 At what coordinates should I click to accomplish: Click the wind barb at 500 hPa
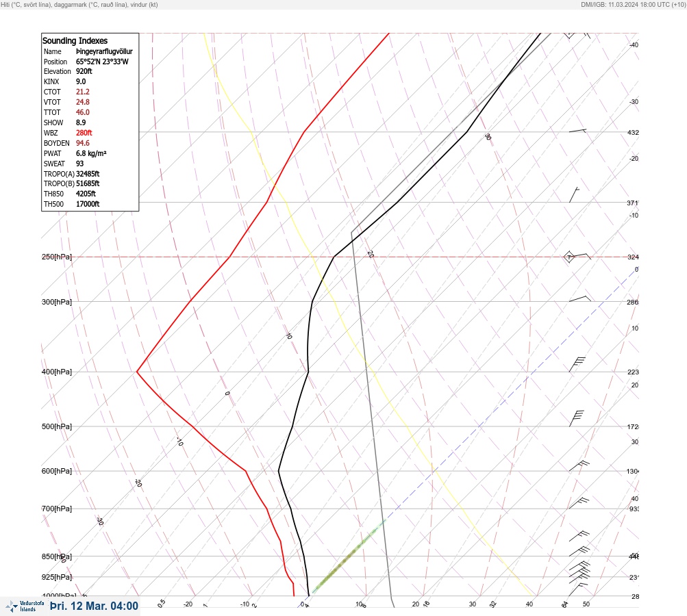[577, 418]
